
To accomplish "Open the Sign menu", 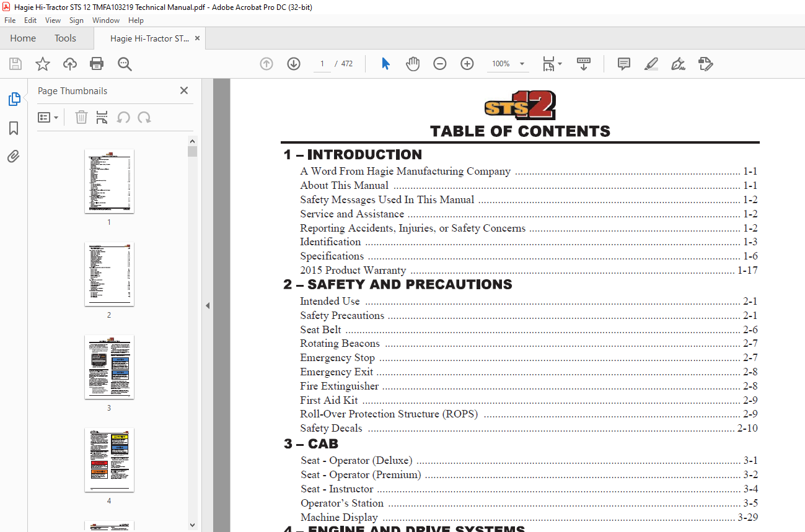I will [76, 20].
